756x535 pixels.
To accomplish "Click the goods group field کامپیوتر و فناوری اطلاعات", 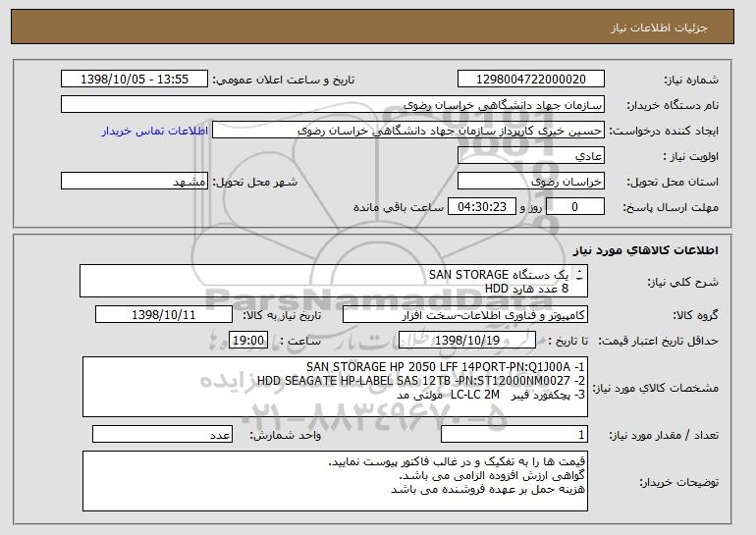I will pyautogui.click(x=465, y=315).
